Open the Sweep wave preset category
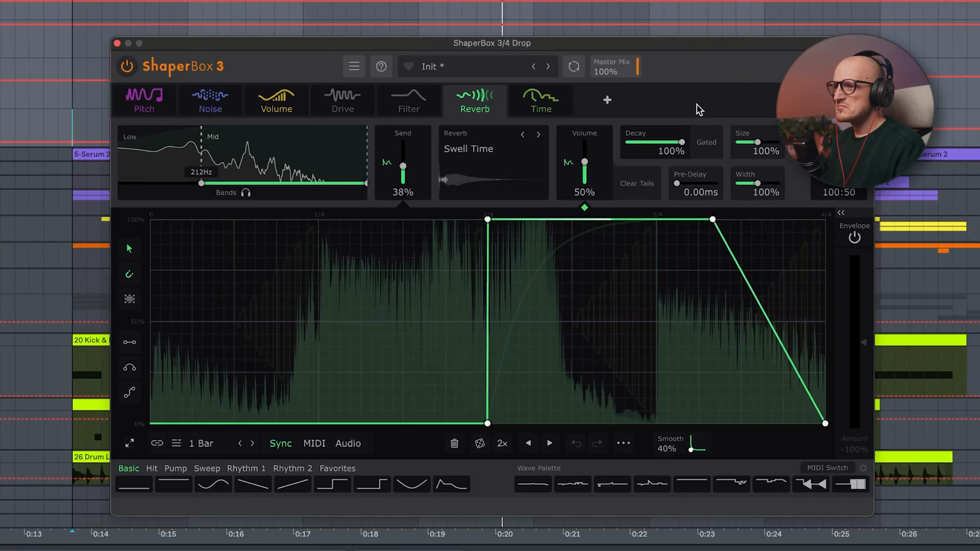The image size is (980, 551). [207, 468]
